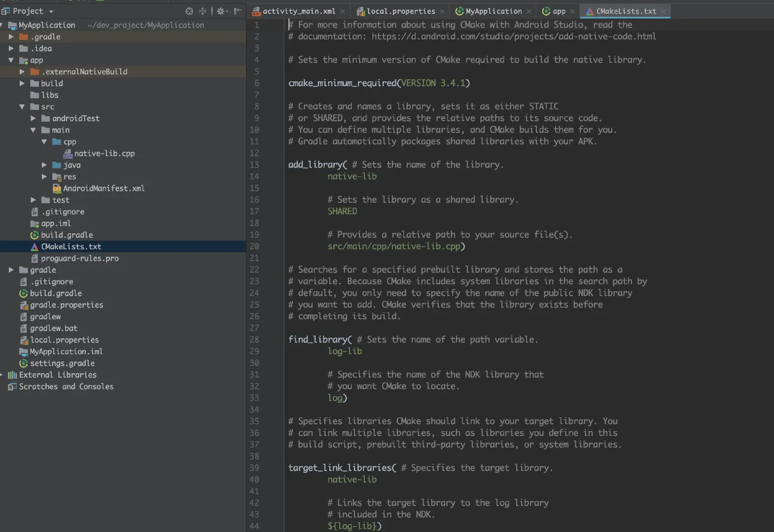Viewport: 774px width, 532px height.
Task: Select the app build.gradle file
Action: coord(67,235)
